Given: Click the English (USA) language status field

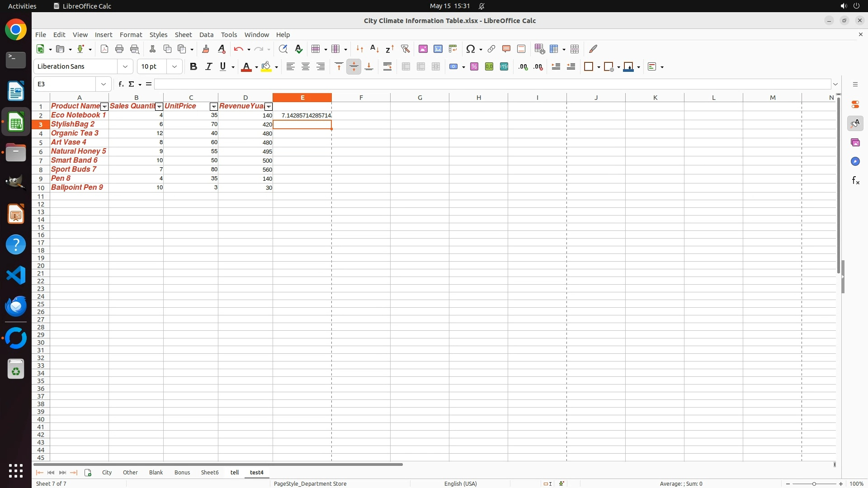Looking at the screenshot, I should 460,483.
